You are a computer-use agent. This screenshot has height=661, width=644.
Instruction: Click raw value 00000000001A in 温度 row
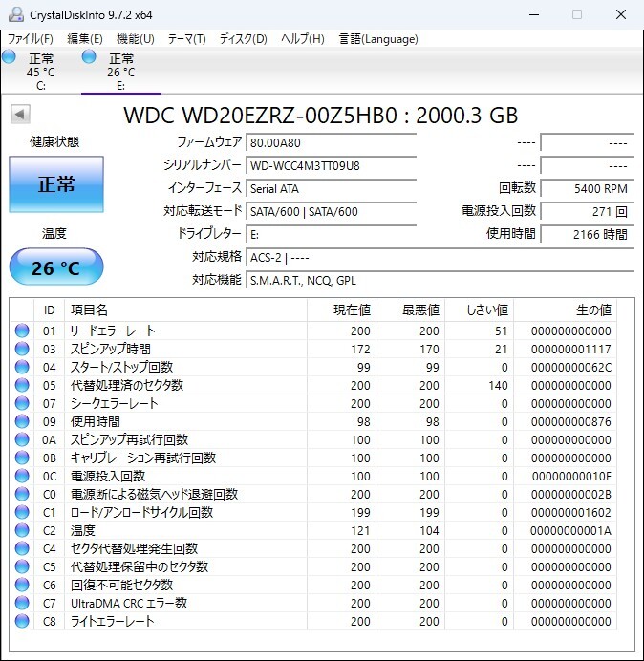pyautogui.click(x=570, y=530)
